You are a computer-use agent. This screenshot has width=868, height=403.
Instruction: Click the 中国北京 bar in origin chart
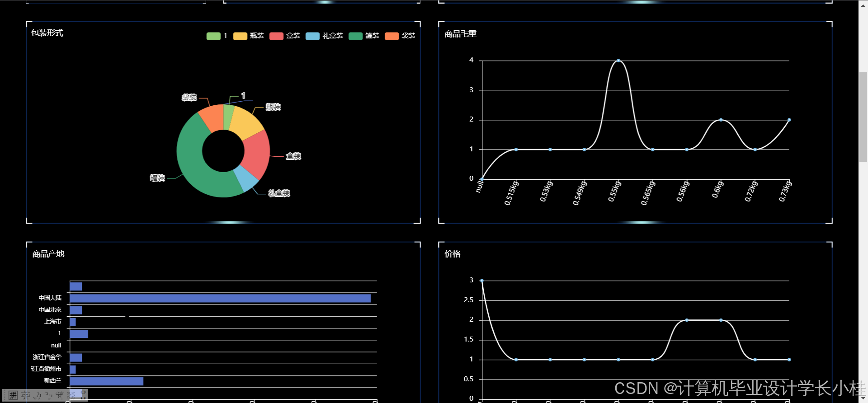tap(76, 310)
